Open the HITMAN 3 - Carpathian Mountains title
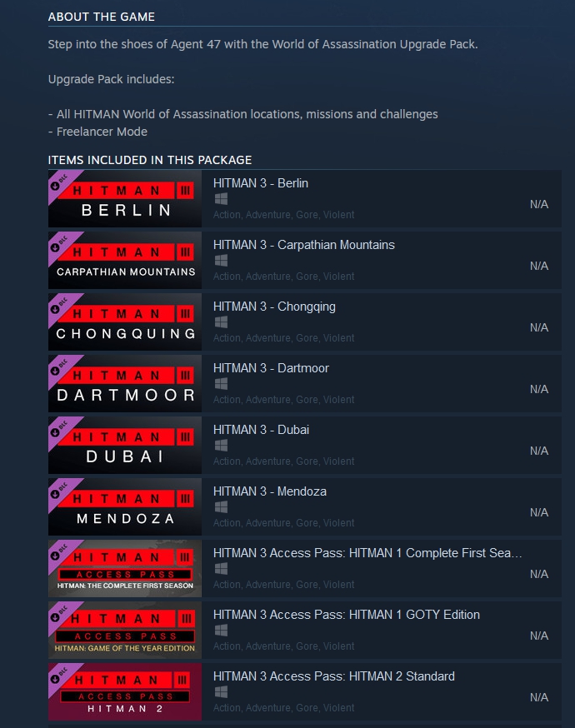 [x=304, y=245]
